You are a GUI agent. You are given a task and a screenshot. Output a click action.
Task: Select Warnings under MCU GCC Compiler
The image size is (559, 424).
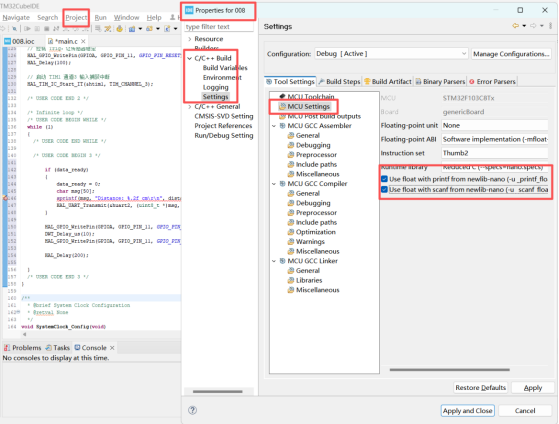tap(306, 242)
